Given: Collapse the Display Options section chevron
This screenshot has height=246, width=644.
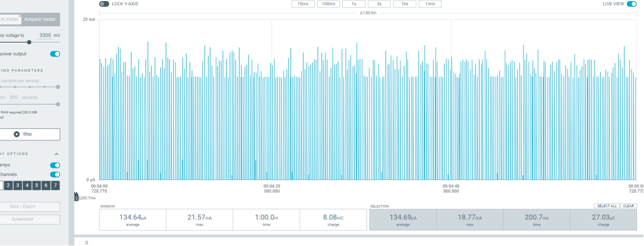Looking at the screenshot, I should click(x=57, y=154).
